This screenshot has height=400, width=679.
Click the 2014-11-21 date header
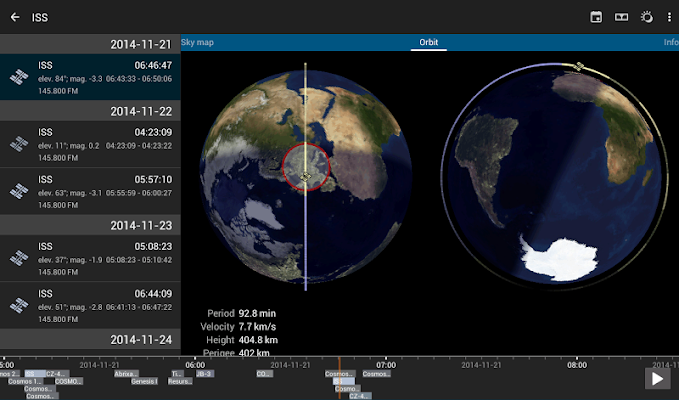(90, 44)
